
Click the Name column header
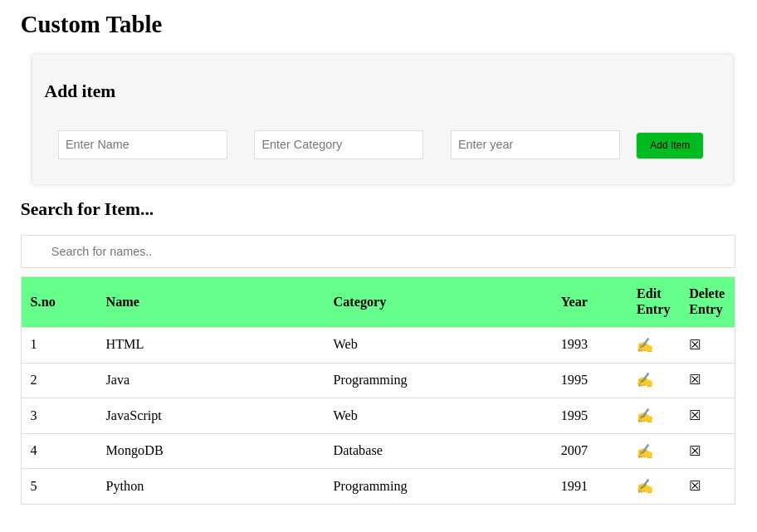(x=123, y=302)
